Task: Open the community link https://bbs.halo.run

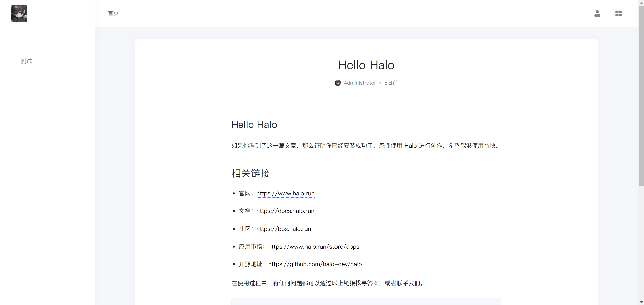Action: 283,229
